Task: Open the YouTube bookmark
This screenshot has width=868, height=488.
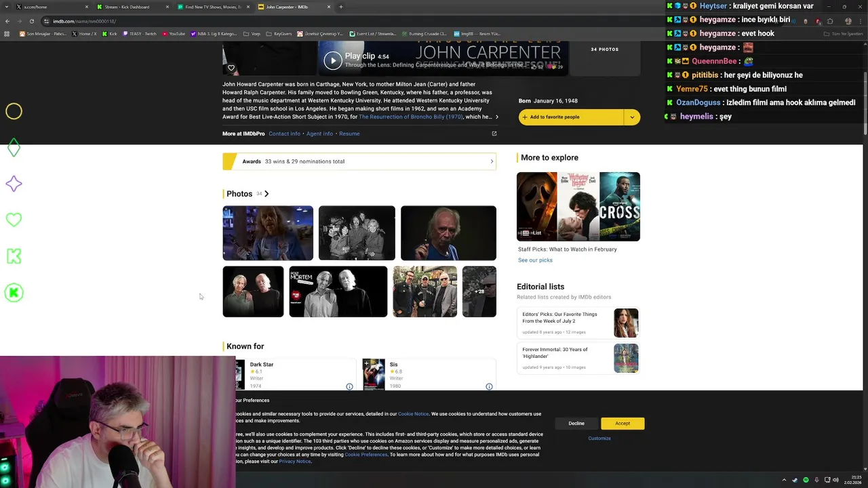Action: 174,33
